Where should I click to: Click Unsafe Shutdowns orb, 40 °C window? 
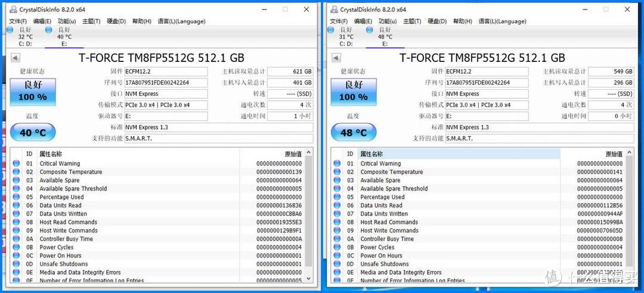(16, 264)
